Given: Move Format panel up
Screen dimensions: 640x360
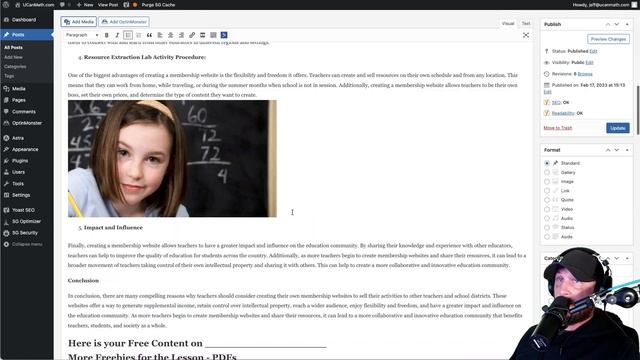Looking at the screenshot, I should 608,150.
